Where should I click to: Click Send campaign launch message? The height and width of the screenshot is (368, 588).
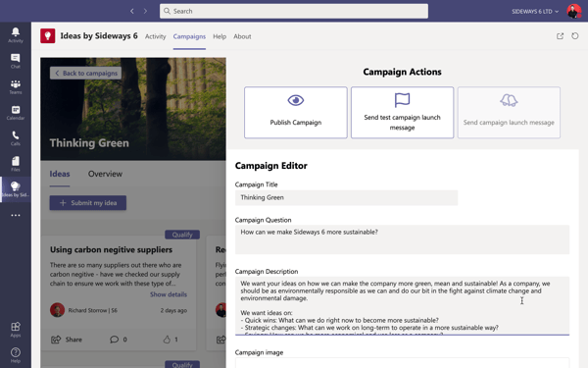tap(509, 113)
